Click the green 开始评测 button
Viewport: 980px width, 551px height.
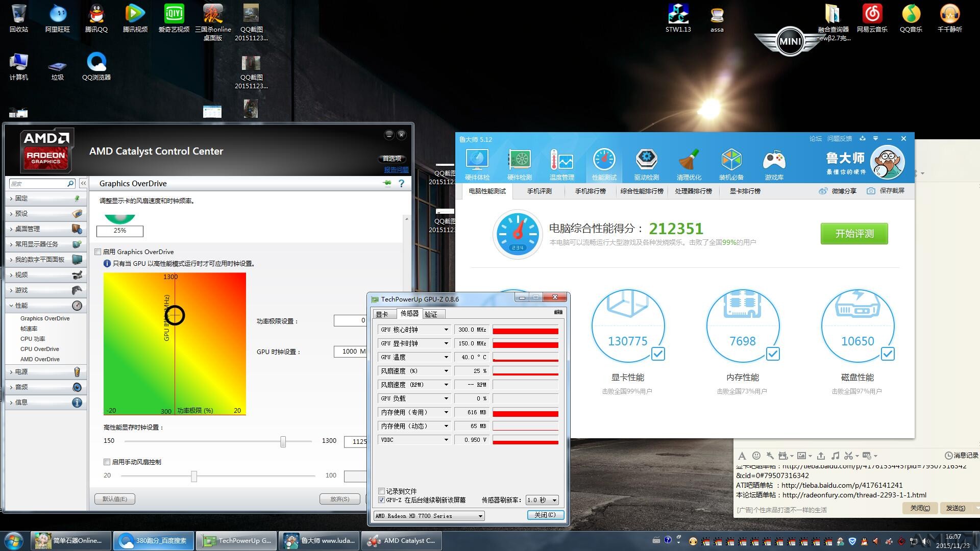point(854,234)
